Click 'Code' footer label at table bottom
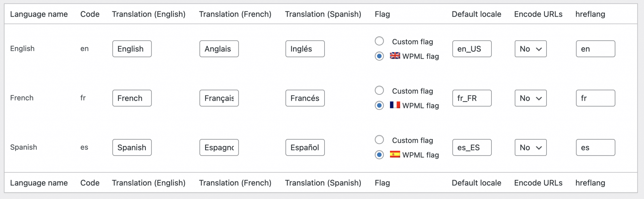This screenshot has width=644, height=199. (x=90, y=183)
